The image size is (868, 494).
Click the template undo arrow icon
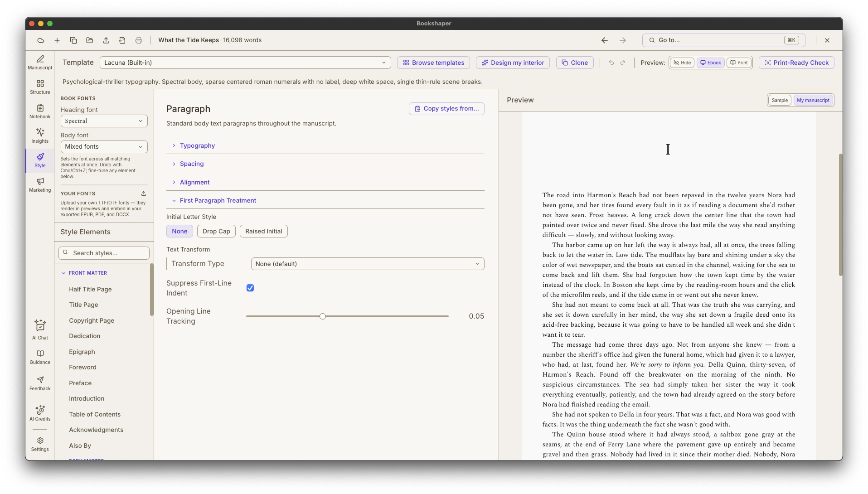(x=611, y=63)
